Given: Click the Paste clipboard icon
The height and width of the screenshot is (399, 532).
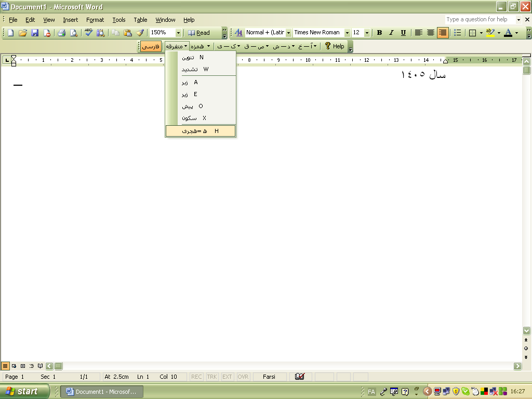Looking at the screenshot, I should (128, 33).
